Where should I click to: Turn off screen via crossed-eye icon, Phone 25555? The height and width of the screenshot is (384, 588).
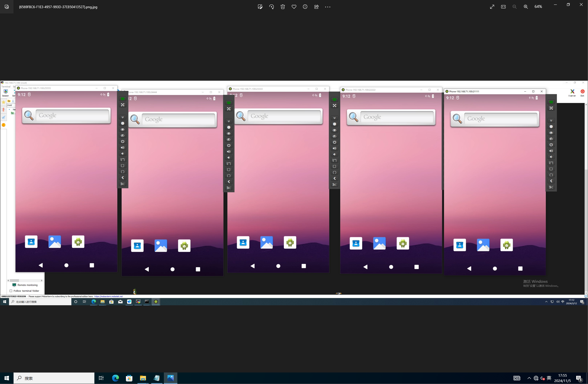[x=123, y=135]
